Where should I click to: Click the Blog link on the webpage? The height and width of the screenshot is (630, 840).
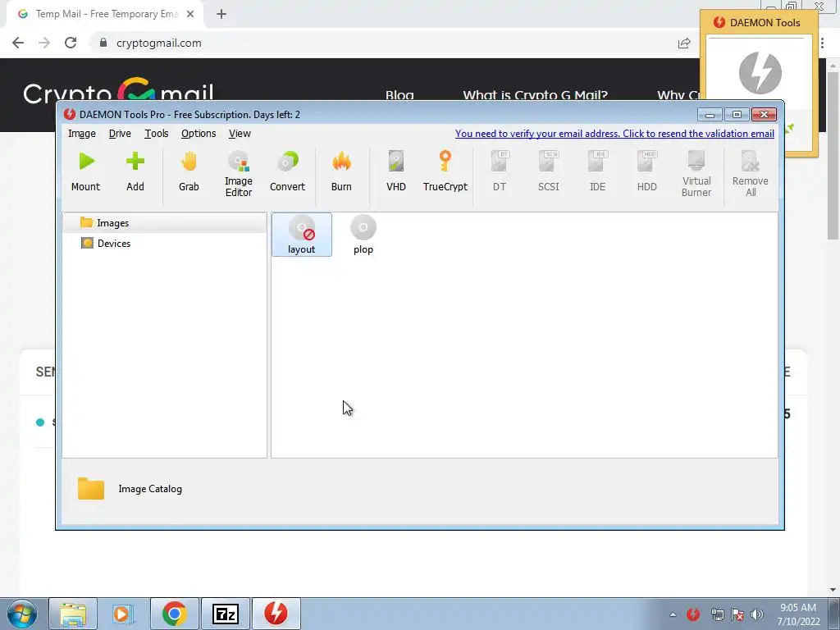(x=399, y=95)
